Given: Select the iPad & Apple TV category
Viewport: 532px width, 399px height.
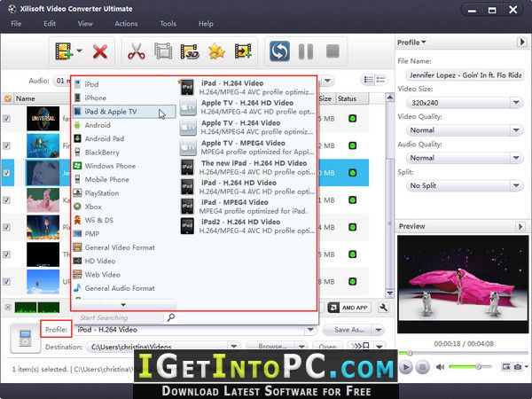Looking at the screenshot, I should point(124,112).
